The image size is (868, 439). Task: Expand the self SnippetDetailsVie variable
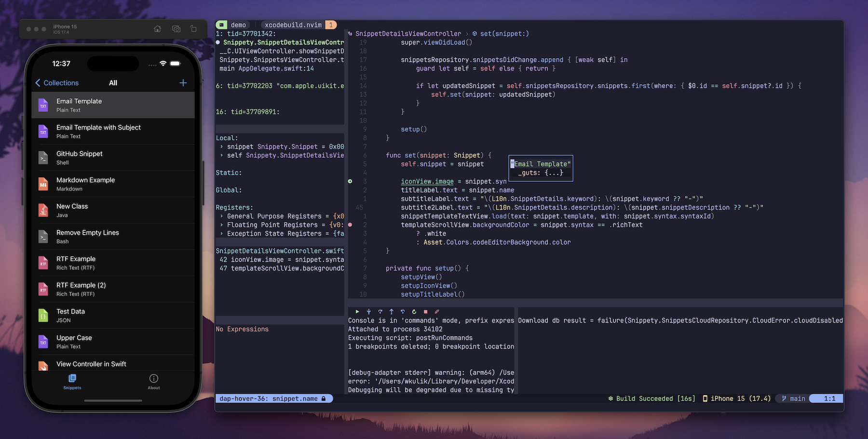pos(223,155)
